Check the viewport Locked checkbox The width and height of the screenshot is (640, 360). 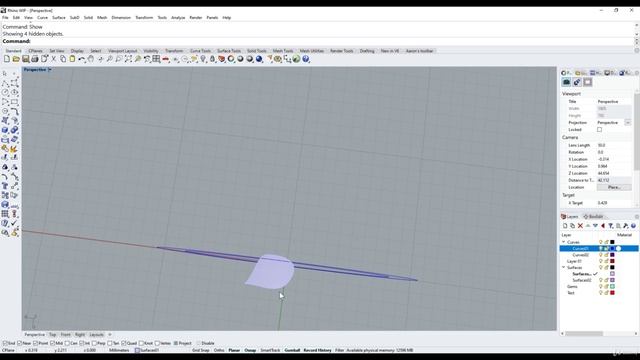599,130
